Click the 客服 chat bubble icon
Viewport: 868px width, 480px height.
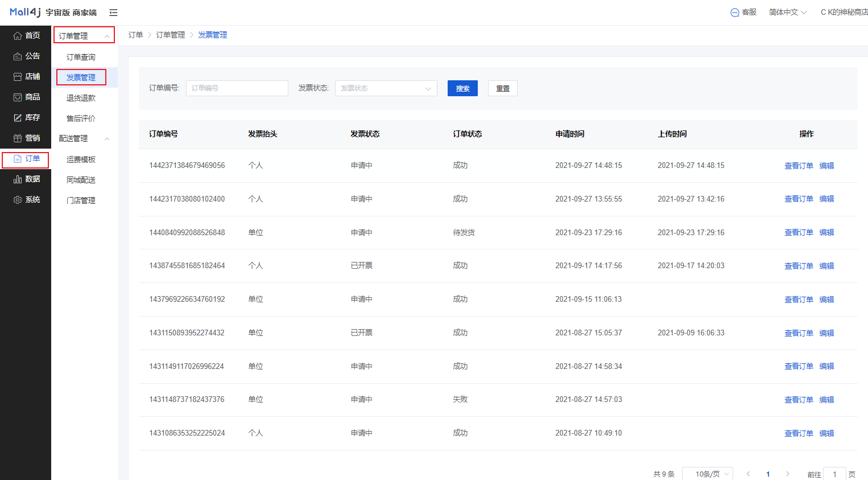point(735,13)
